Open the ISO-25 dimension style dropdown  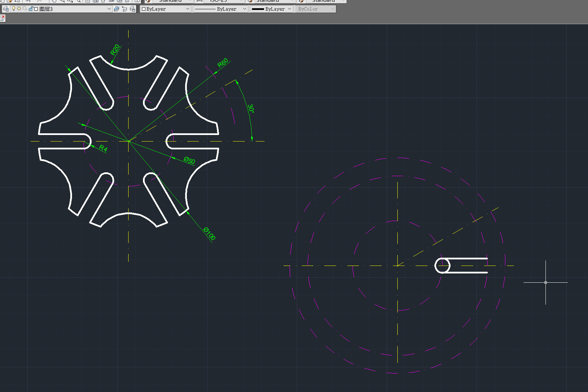[x=241, y=1]
